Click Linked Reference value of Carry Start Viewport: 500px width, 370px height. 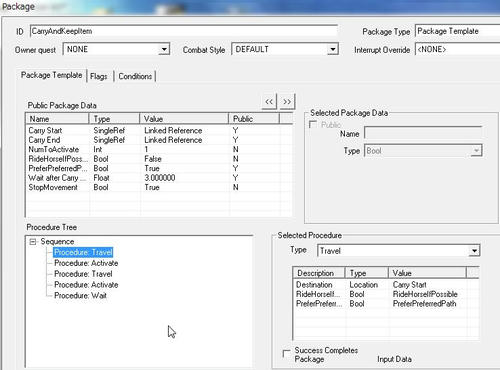pyautogui.click(x=173, y=130)
